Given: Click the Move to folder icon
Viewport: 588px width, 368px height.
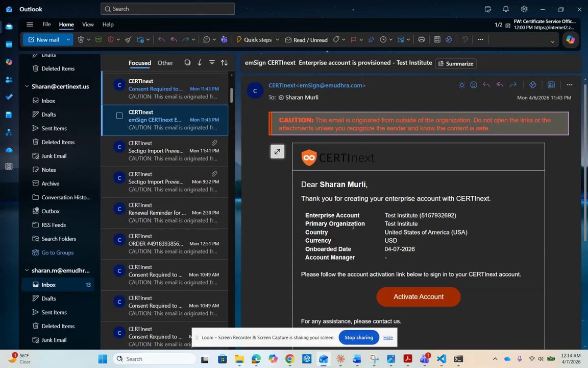Looking at the screenshot, I should click(141, 39).
